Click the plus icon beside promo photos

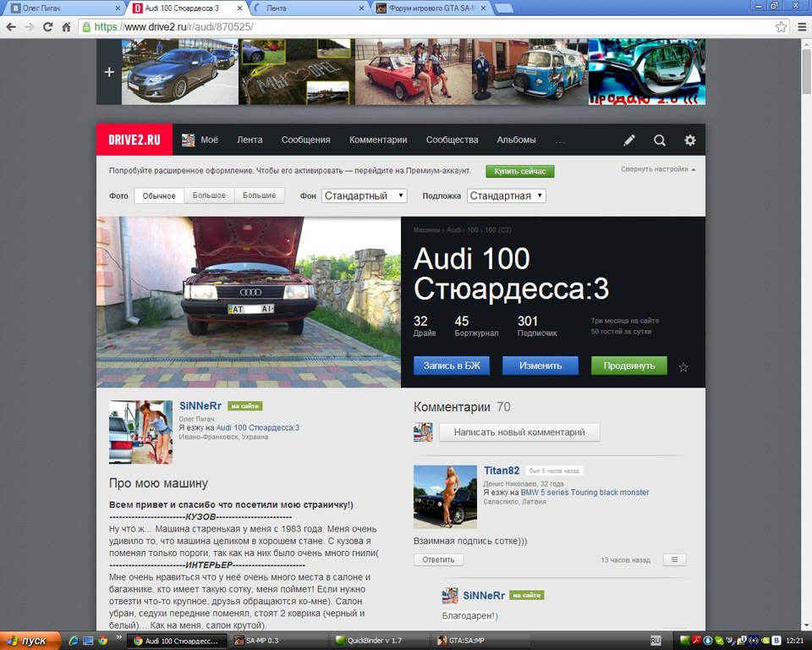pos(109,72)
